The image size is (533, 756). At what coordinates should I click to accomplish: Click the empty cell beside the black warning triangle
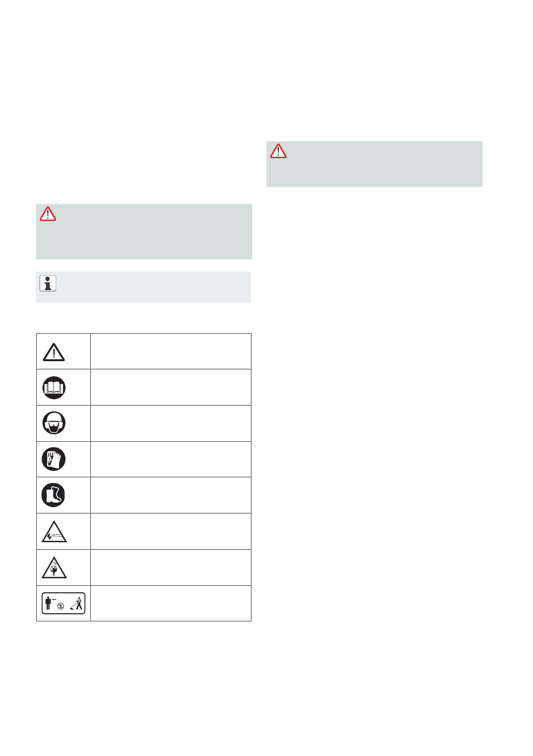tap(171, 351)
